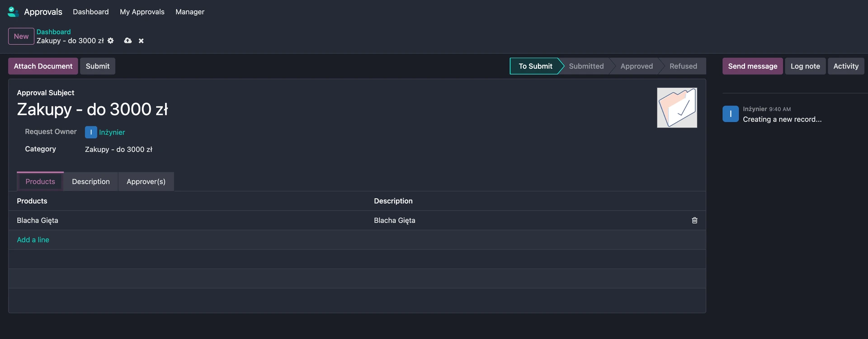Add a line to Products
Viewport: 868px width, 339px height.
pyautogui.click(x=33, y=240)
